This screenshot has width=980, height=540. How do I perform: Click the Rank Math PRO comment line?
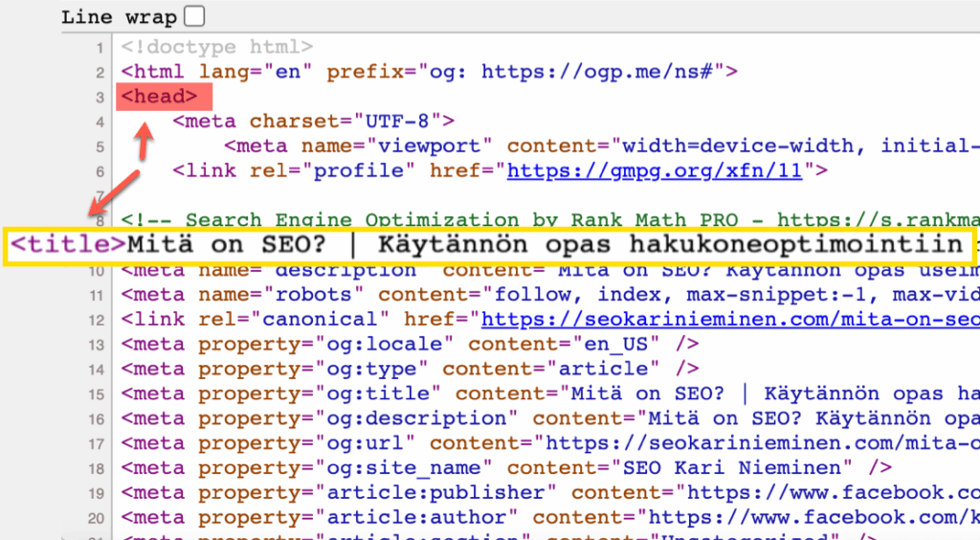coord(550,220)
